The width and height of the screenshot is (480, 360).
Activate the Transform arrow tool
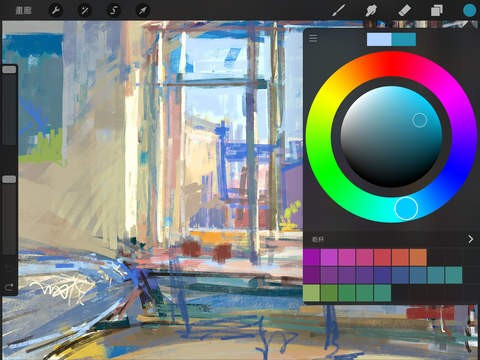143,10
